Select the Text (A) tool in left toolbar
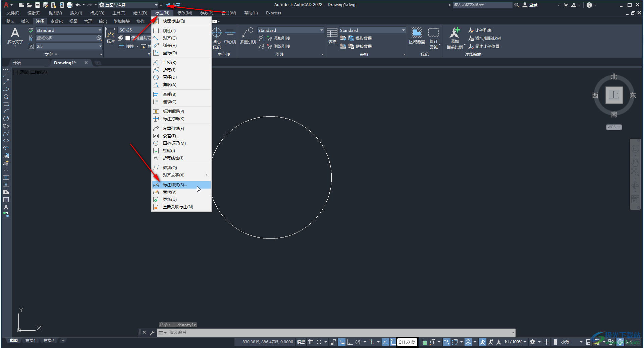 (6, 207)
